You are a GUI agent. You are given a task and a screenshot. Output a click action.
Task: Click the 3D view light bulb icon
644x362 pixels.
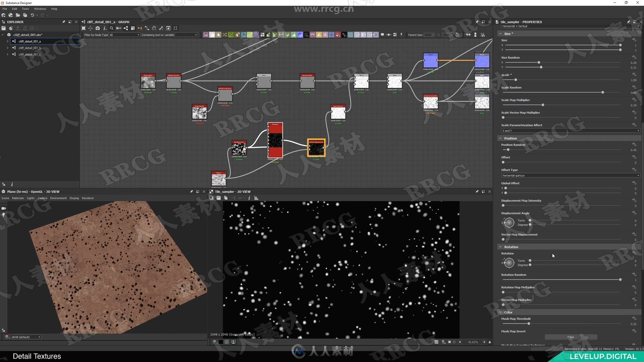(4, 215)
